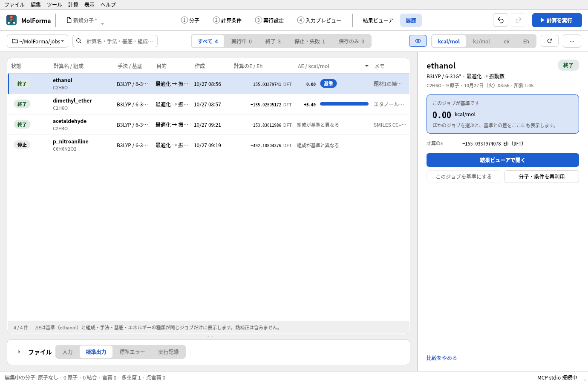Click the dimethyl_ether ΔE bar
Screen dimensions: 588x383
(x=344, y=104)
